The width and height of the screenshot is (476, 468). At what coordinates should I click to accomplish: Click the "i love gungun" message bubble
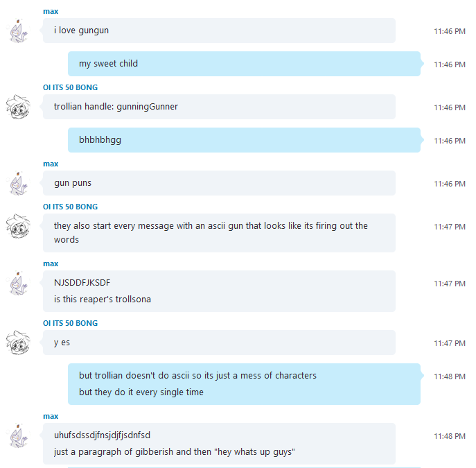point(219,31)
